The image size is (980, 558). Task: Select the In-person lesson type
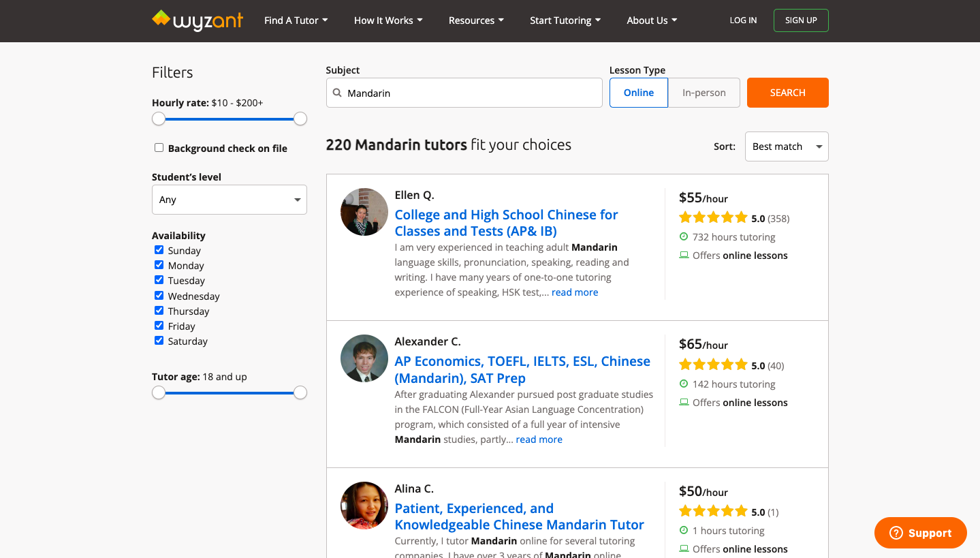click(x=704, y=93)
